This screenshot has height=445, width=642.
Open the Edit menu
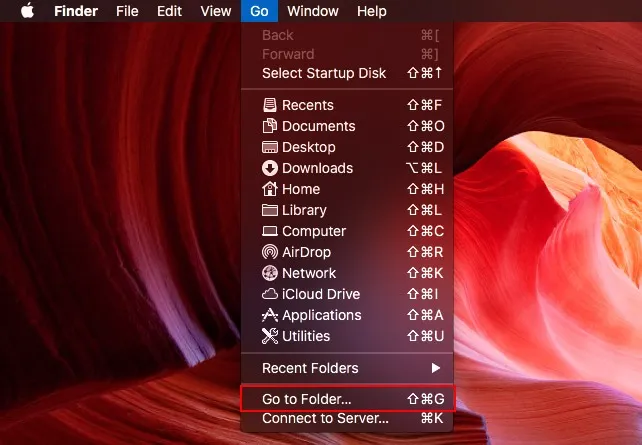[x=169, y=11]
